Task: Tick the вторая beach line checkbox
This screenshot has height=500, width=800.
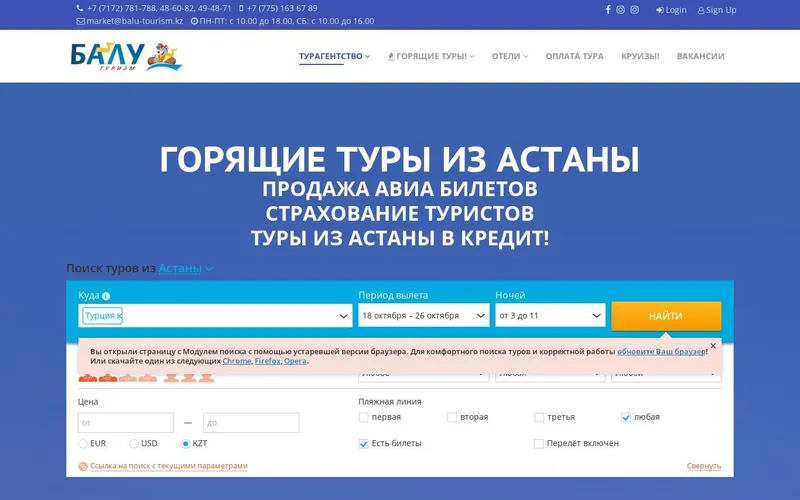Action: (452, 417)
